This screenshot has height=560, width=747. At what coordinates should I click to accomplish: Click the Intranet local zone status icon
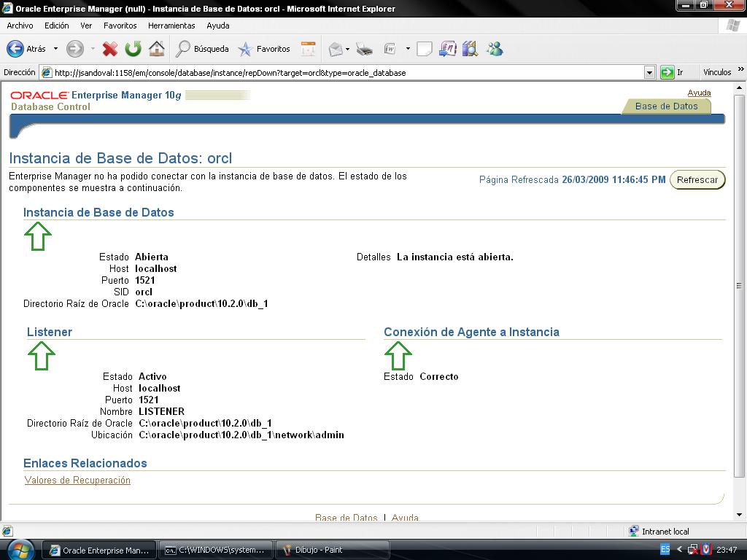click(x=634, y=531)
